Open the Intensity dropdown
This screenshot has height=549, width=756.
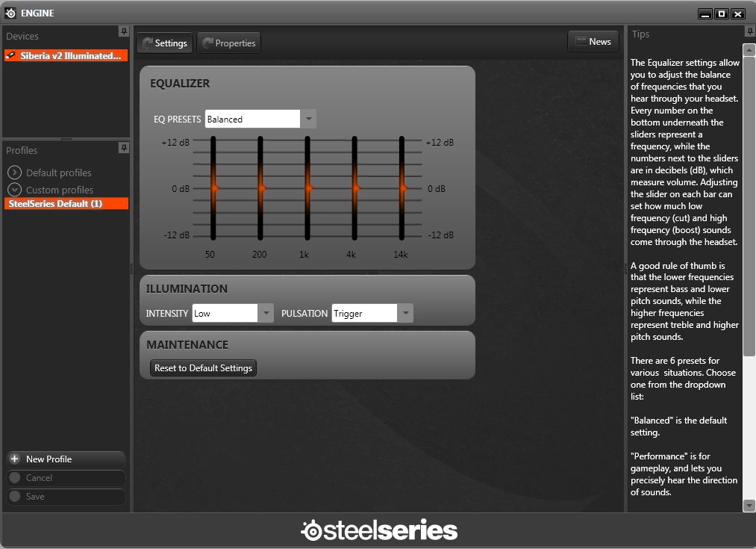click(x=266, y=314)
